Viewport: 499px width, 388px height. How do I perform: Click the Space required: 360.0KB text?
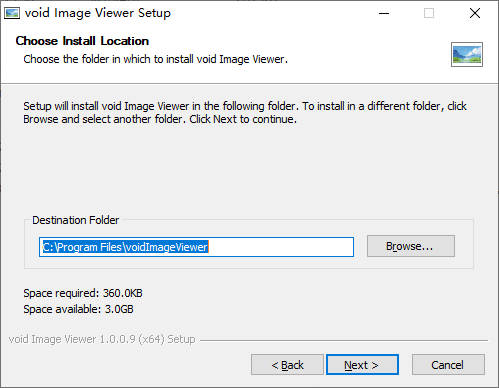pyautogui.click(x=83, y=293)
